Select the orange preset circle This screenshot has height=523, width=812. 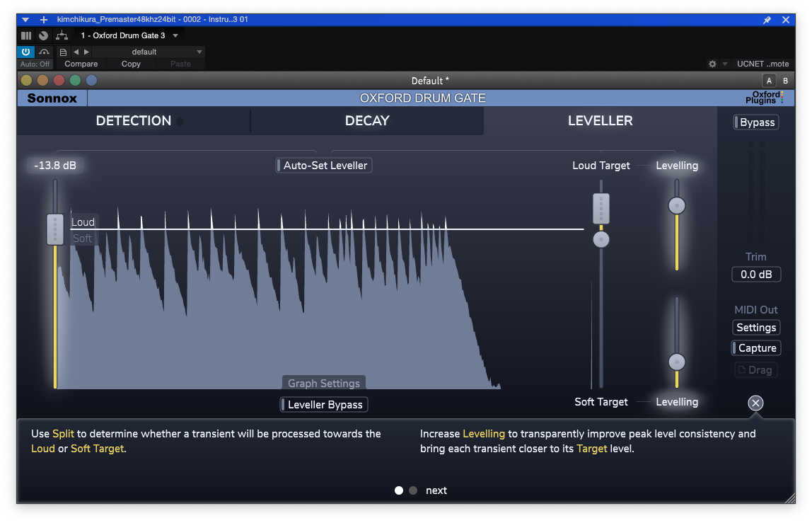pyautogui.click(x=42, y=81)
